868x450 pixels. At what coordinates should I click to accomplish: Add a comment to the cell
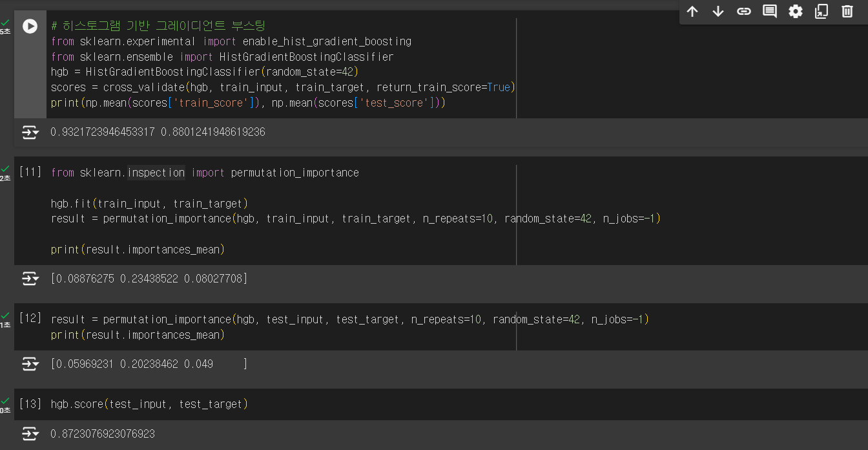click(x=770, y=11)
